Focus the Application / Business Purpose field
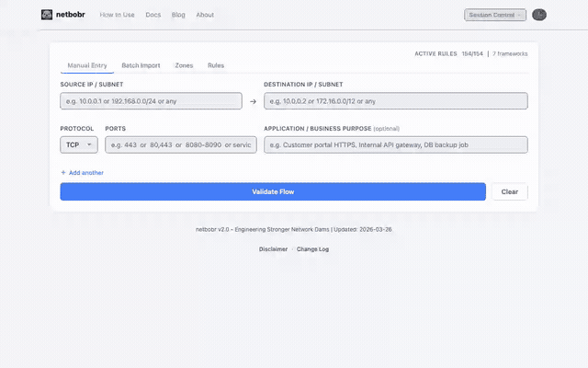 (x=396, y=144)
